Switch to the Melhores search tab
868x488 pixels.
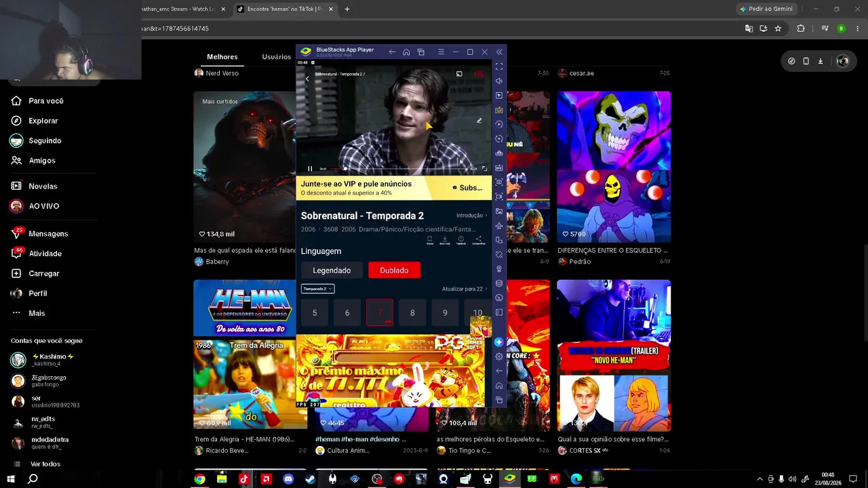click(222, 57)
